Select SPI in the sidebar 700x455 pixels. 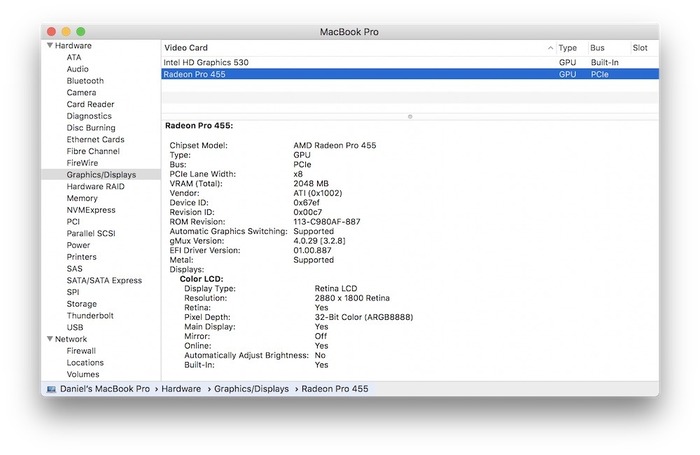pyautogui.click(x=73, y=292)
